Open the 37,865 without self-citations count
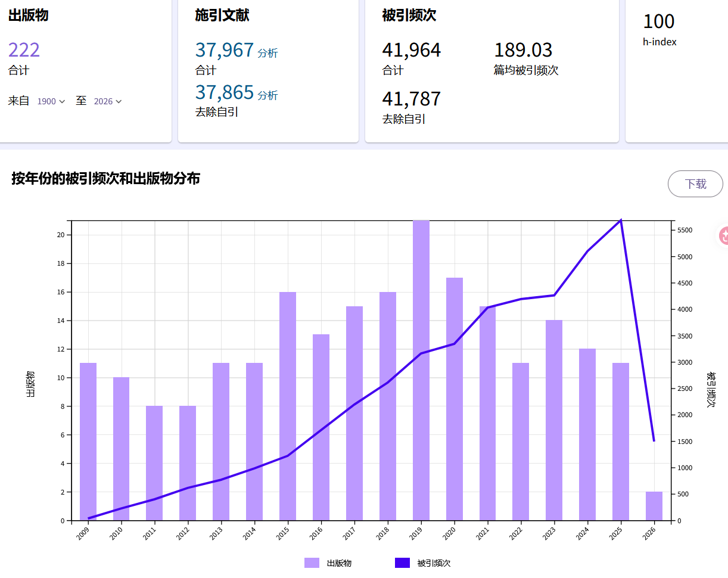 (x=224, y=92)
